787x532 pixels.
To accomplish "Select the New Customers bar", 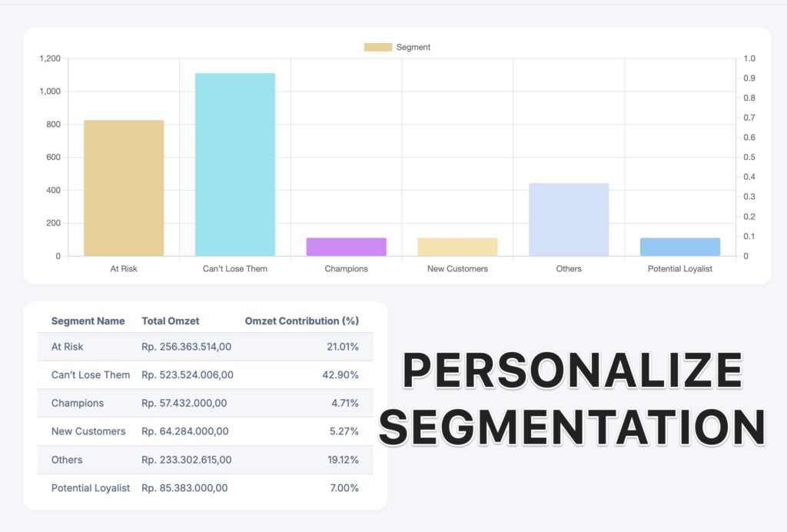I will click(x=457, y=247).
